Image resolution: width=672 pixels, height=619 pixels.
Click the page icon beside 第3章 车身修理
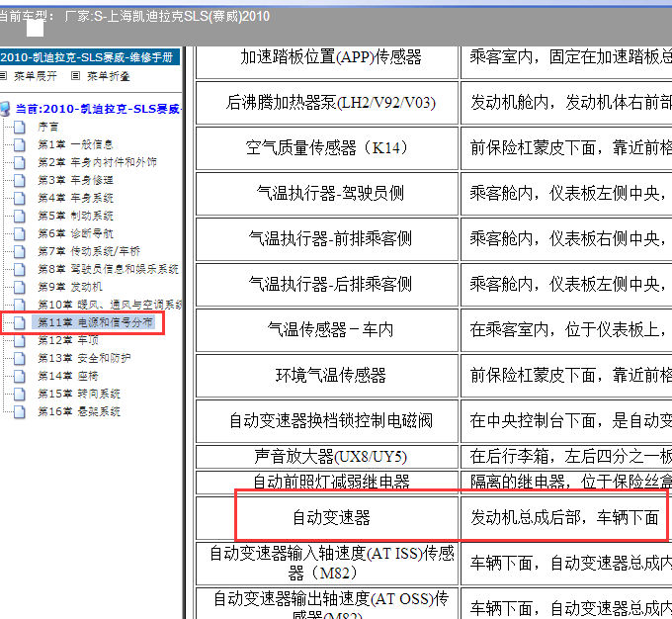point(20,180)
